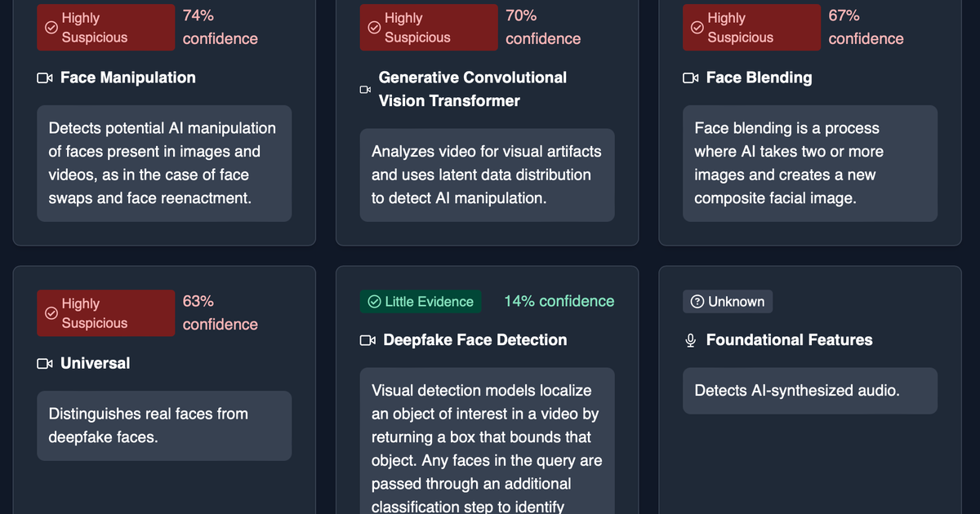Image resolution: width=980 pixels, height=514 pixels.
Task: Click the check icon in Face Manipulation's badge
Action: click(51, 28)
